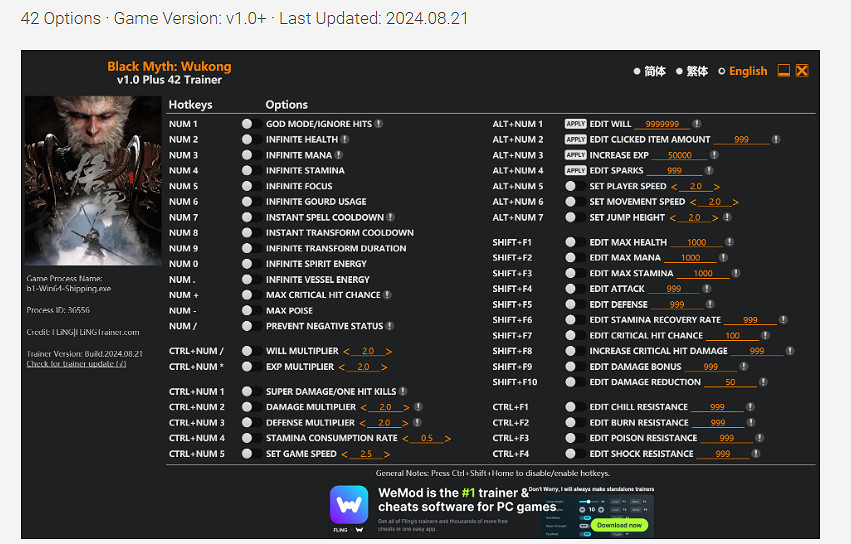Viewport: 851px width, 544px height.
Task: Toggle the Max Poise option on
Action: [247, 311]
